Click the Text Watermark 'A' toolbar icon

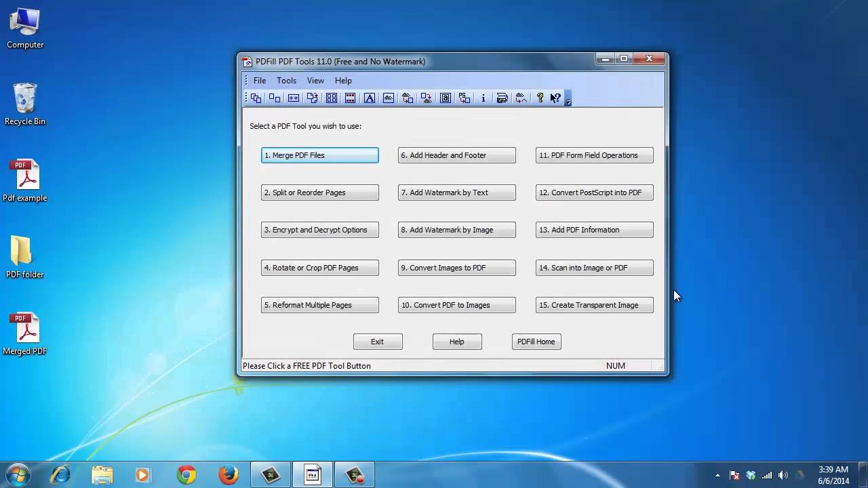tap(370, 98)
